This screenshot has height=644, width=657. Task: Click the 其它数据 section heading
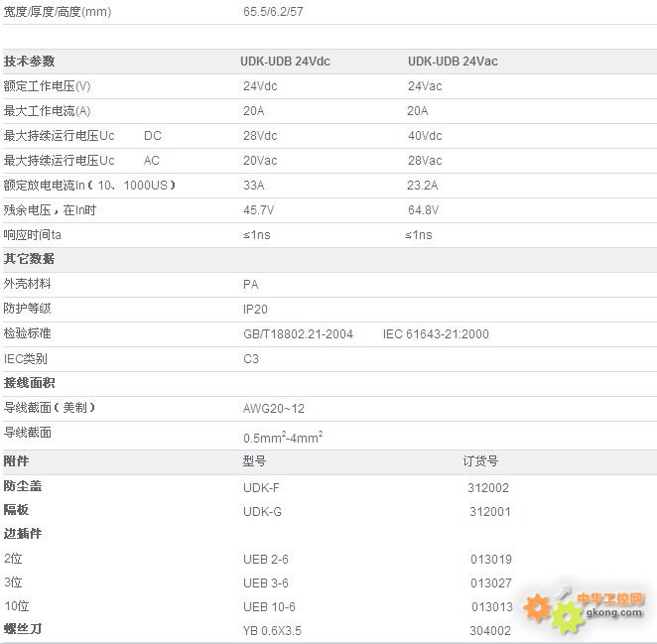[x=30, y=259]
